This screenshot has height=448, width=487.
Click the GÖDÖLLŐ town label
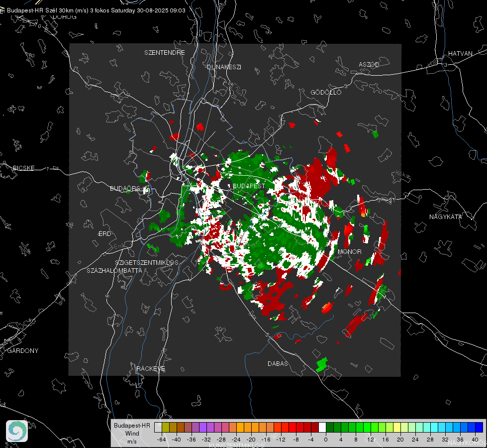click(x=326, y=92)
